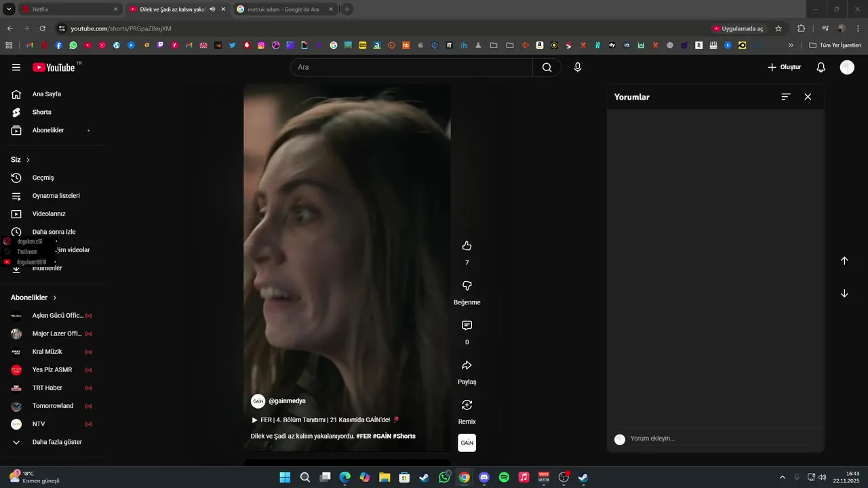The image size is (868, 488).
Task: Open the Facebook bookmark in the bookmarks bar
Action: [58, 45]
